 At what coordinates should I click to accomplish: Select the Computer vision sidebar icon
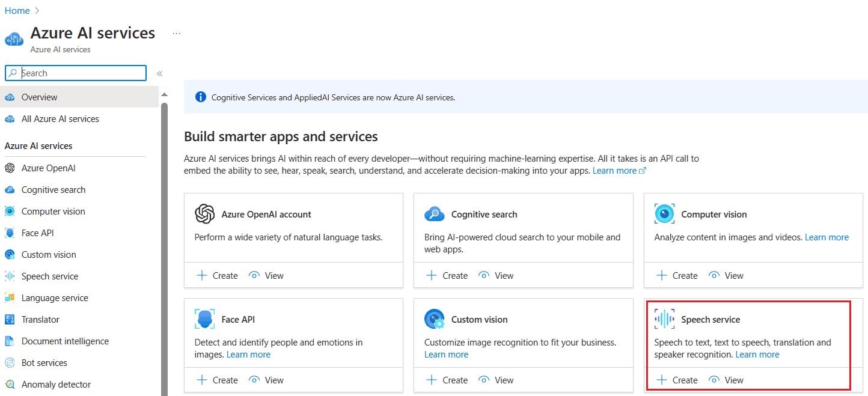click(10, 212)
